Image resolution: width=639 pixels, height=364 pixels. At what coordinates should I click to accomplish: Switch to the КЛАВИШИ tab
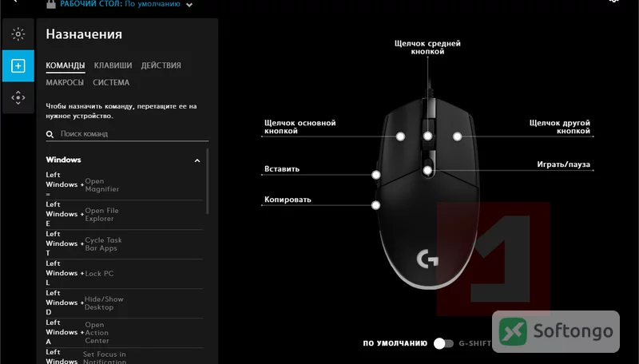point(113,65)
